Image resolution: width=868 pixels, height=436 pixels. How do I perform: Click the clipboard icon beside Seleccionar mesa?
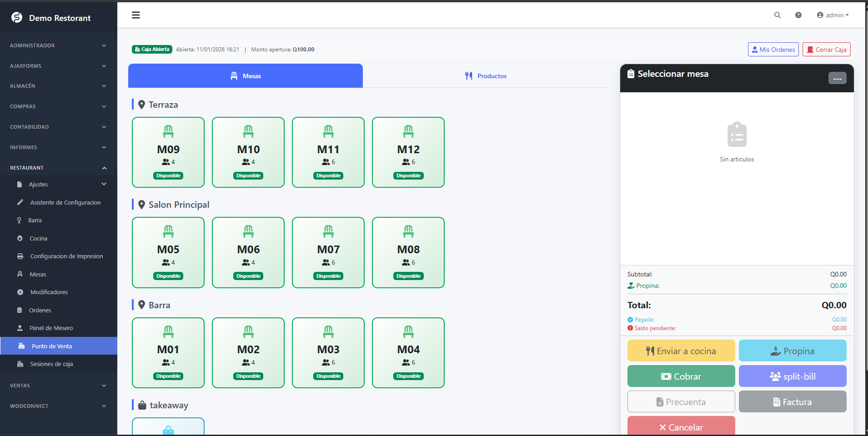pyautogui.click(x=631, y=74)
